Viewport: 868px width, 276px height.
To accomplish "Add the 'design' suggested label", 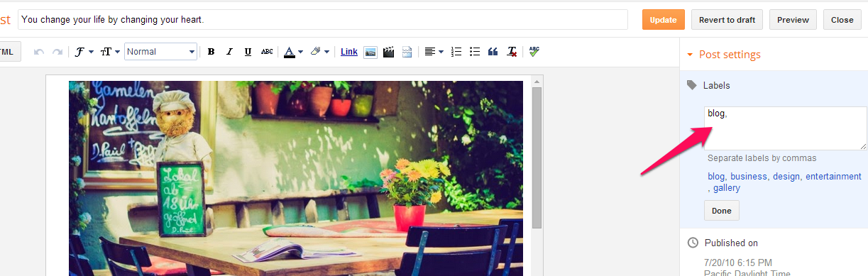I will (x=786, y=177).
